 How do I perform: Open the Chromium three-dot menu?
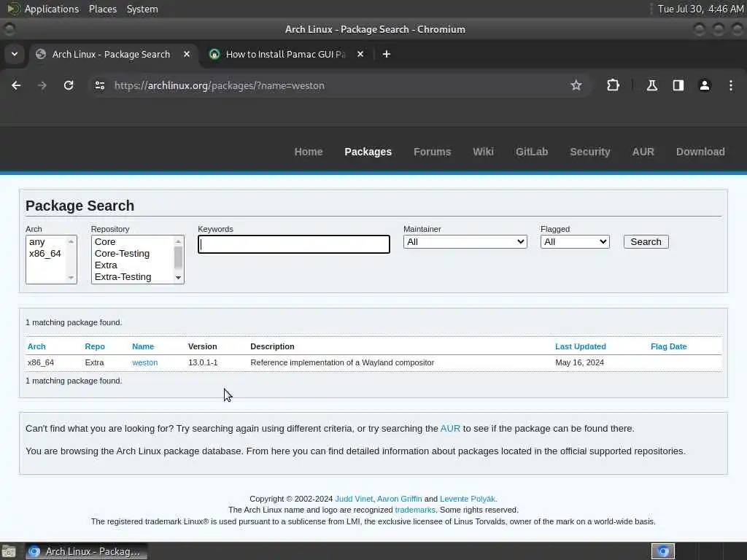(731, 85)
